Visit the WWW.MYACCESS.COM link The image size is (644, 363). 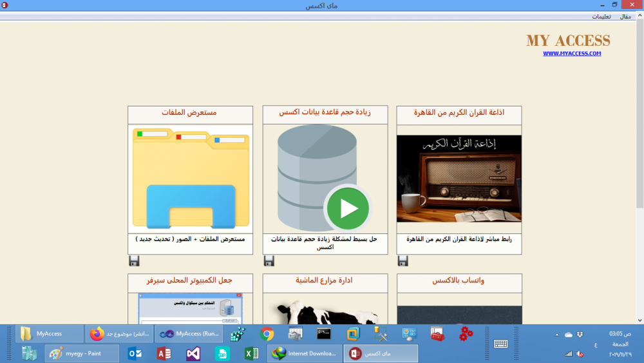[x=572, y=54]
